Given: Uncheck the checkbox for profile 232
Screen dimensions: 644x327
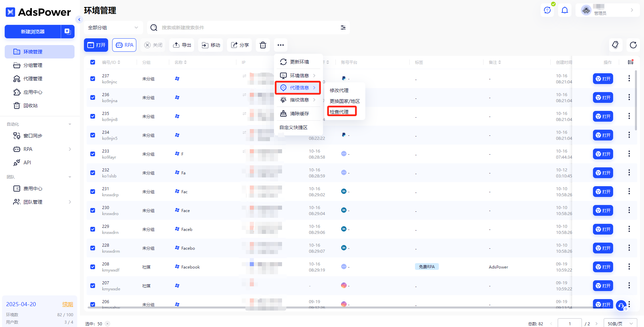Looking at the screenshot, I should pyautogui.click(x=93, y=173).
